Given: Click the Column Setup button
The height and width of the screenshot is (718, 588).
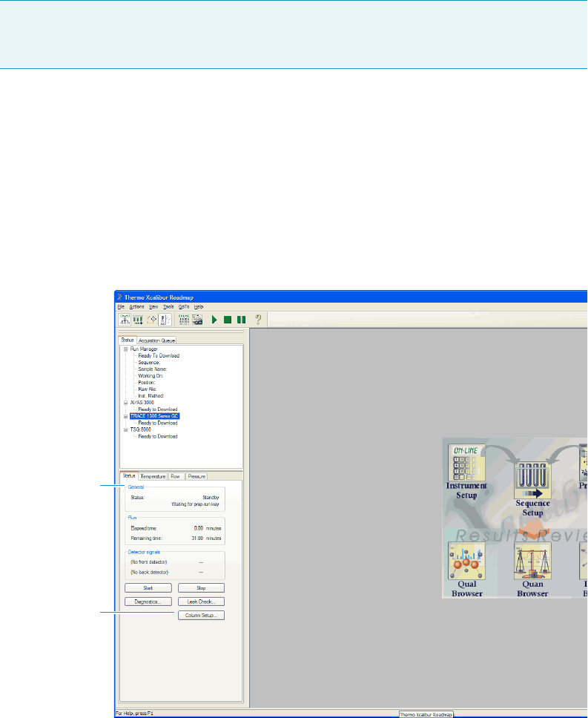Looking at the screenshot, I should coord(202,616).
